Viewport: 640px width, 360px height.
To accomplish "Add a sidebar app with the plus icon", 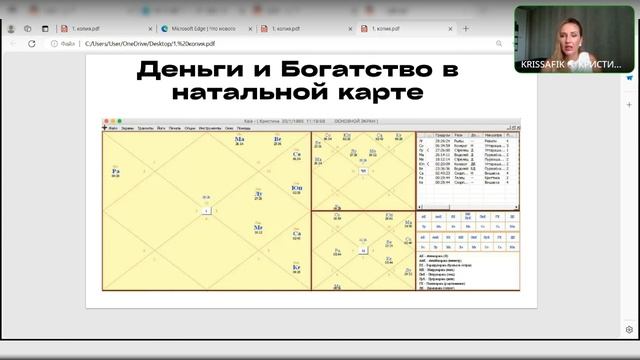I will pyautogui.click(x=629, y=105).
